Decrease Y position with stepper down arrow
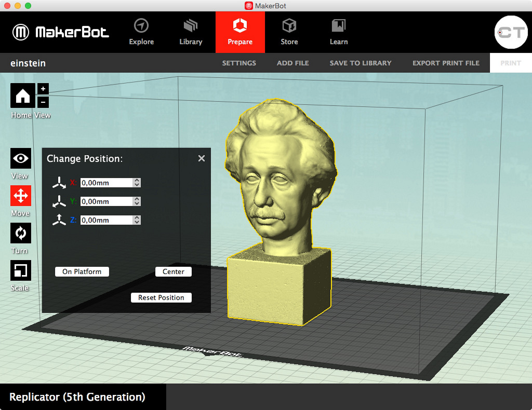Image resolution: width=532 pixels, height=410 pixels. 137,203
